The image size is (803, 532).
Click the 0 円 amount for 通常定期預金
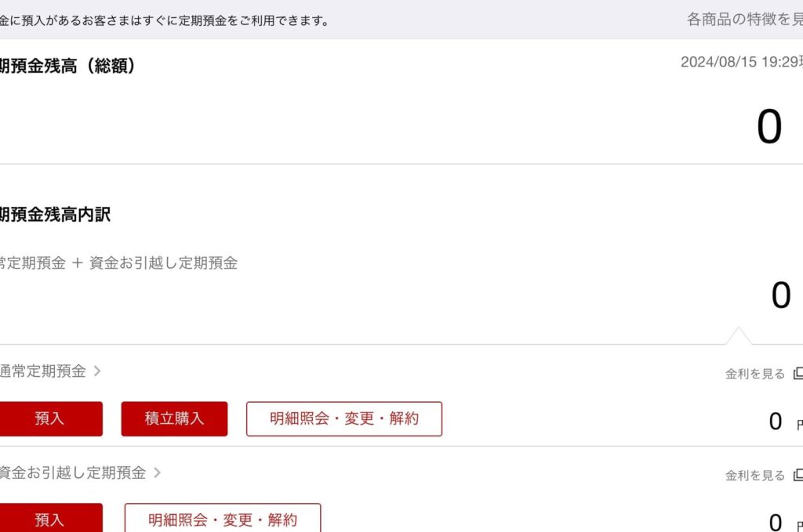tap(776, 422)
